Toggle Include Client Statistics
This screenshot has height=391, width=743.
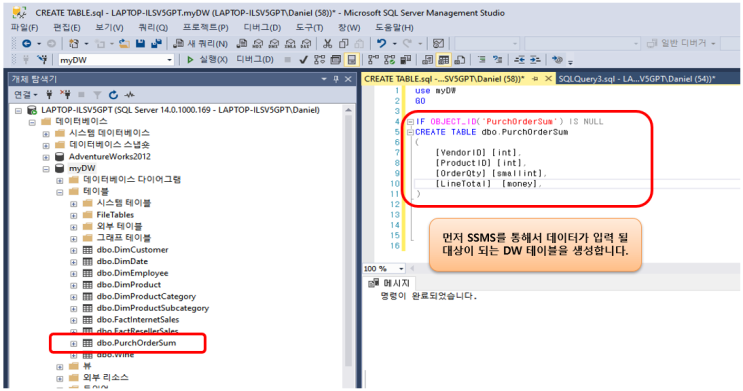pyautogui.click(x=406, y=60)
